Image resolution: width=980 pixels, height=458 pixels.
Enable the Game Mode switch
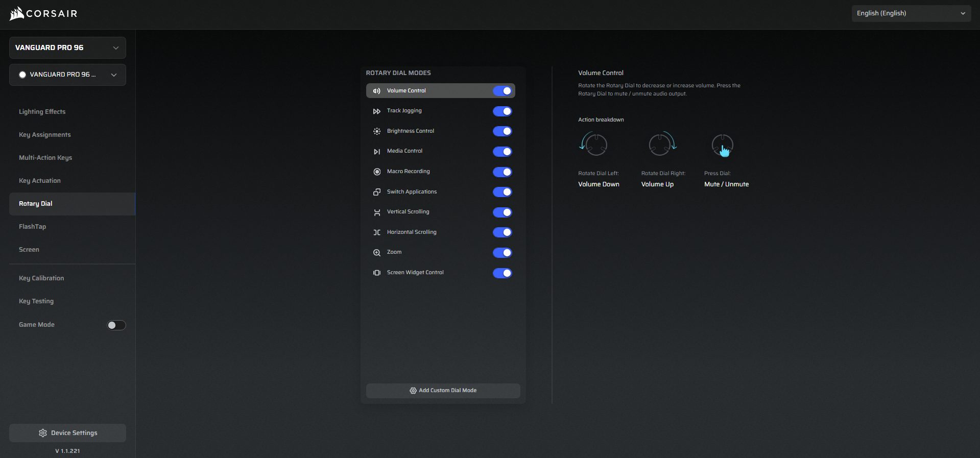tap(116, 325)
